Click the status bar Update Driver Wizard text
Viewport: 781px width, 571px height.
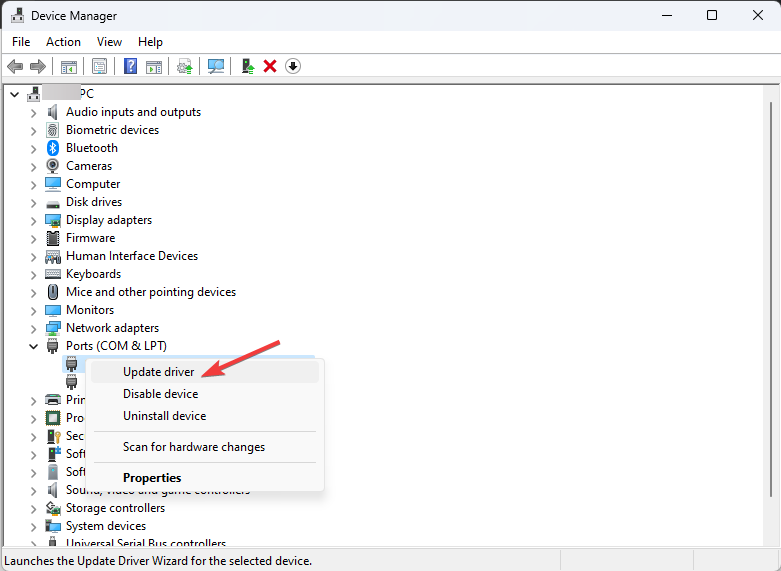158,561
